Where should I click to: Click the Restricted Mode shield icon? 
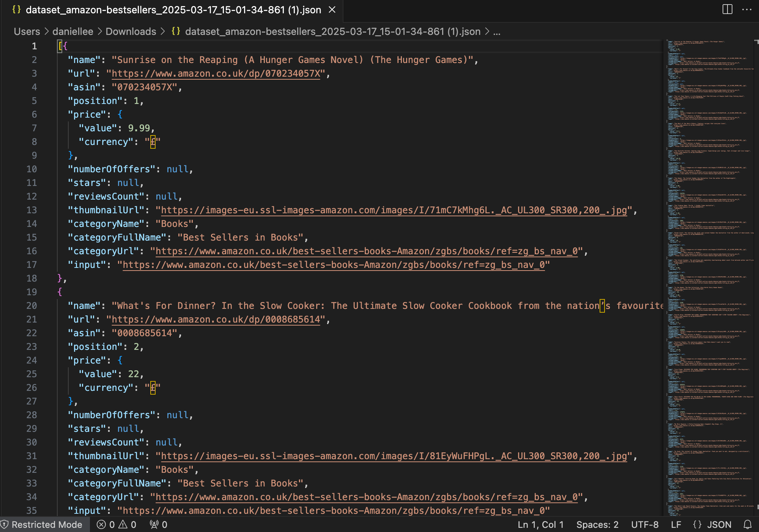[x=7, y=524]
